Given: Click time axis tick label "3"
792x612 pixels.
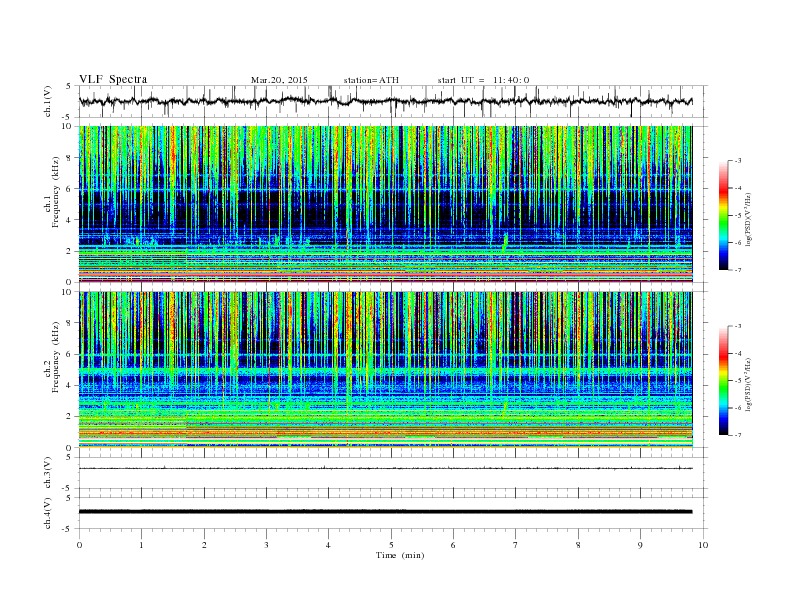Looking at the screenshot, I should click(x=266, y=545).
